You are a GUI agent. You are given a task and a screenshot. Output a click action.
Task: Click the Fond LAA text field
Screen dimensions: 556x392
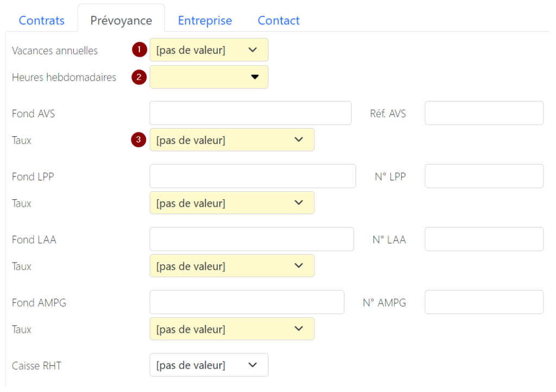pos(251,239)
